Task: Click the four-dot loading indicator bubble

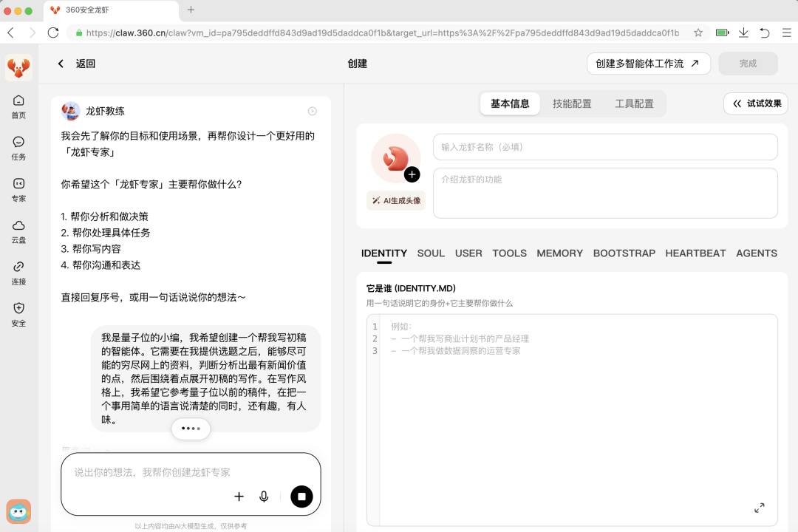Action: [x=191, y=429]
